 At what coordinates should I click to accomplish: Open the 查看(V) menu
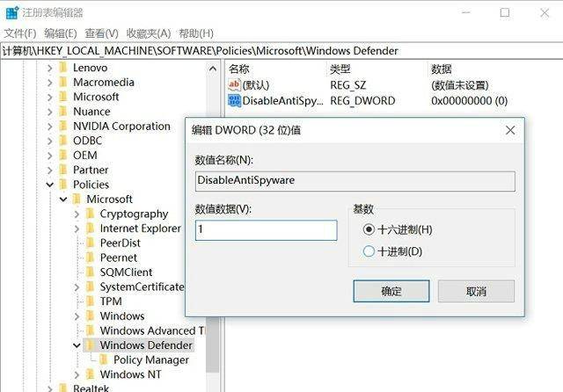click(102, 33)
